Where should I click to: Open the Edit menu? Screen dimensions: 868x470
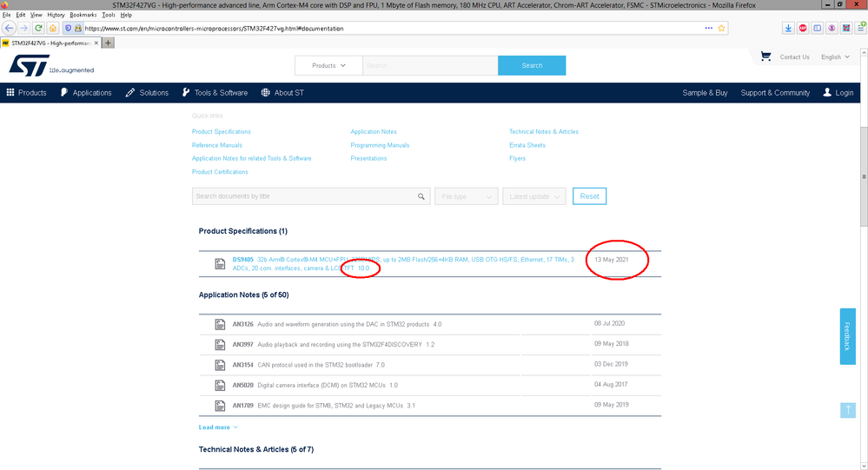21,15
